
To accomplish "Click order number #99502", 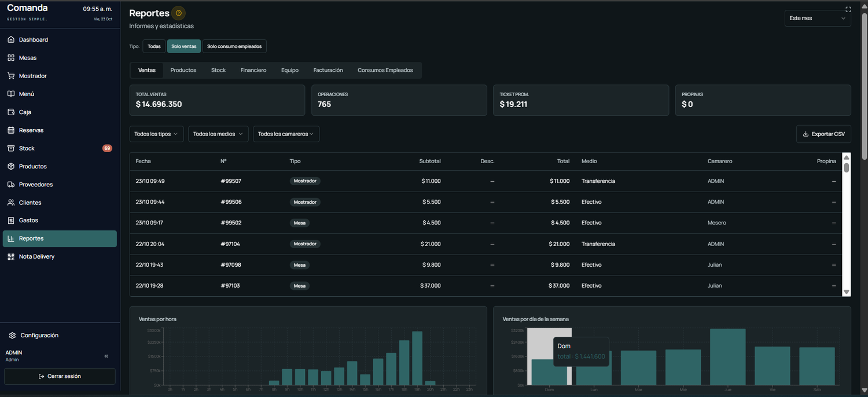I will pos(231,223).
